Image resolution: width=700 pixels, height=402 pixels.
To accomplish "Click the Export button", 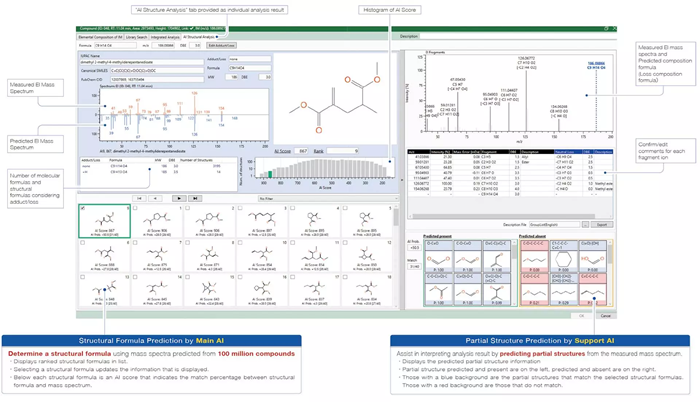I will click(602, 225).
